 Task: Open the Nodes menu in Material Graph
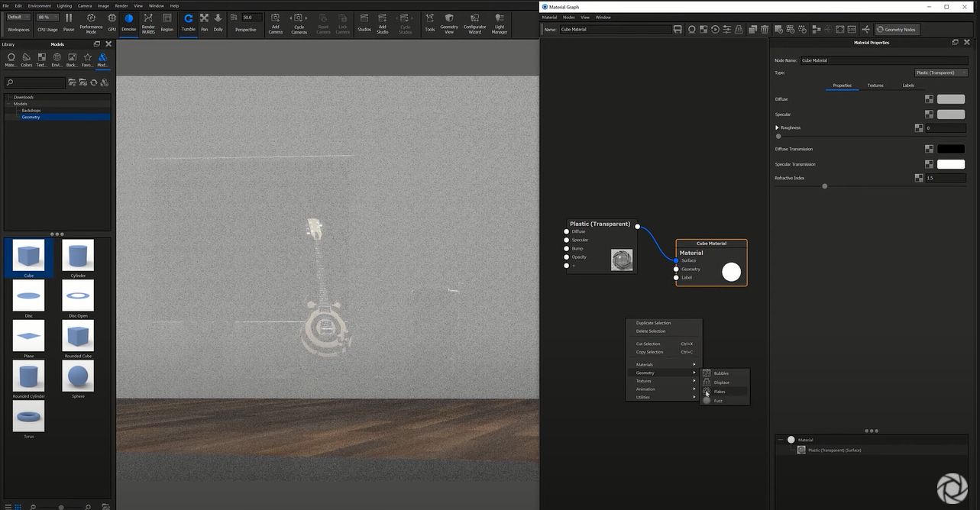pyautogui.click(x=568, y=17)
